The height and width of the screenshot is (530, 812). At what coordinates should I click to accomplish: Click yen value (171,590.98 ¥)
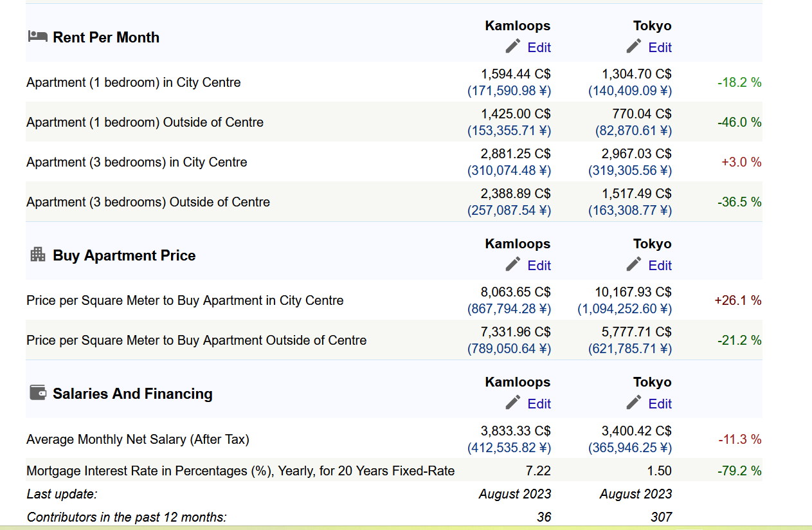tap(509, 91)
